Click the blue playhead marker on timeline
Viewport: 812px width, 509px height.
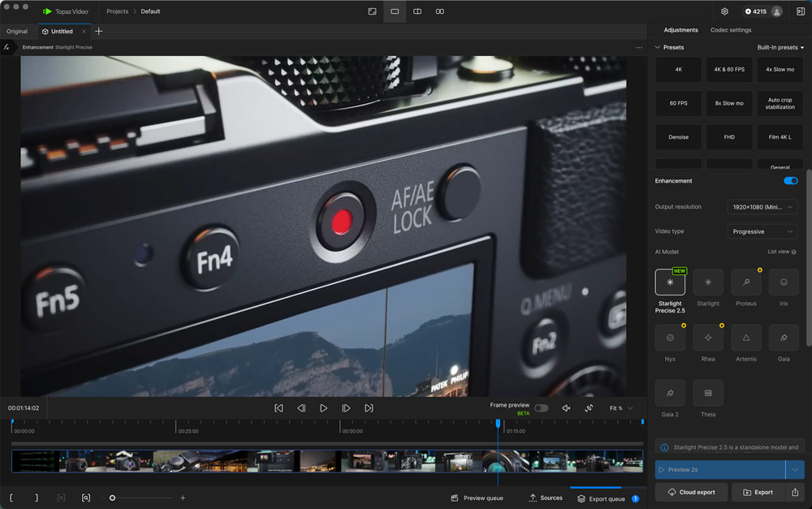[x=499, y=423]
